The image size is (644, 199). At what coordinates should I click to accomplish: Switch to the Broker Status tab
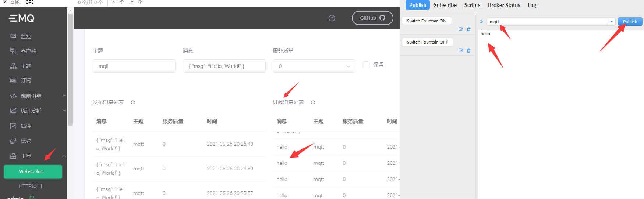click(x=504, y=5)
